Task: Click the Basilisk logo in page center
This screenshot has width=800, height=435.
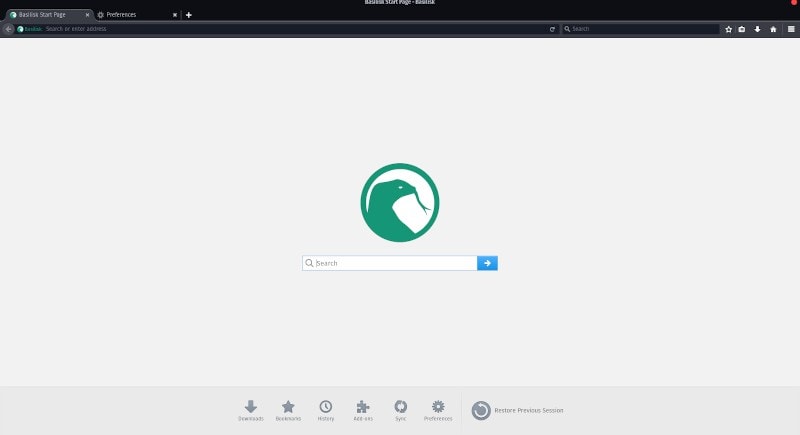Action: click(x=399, y=202)
